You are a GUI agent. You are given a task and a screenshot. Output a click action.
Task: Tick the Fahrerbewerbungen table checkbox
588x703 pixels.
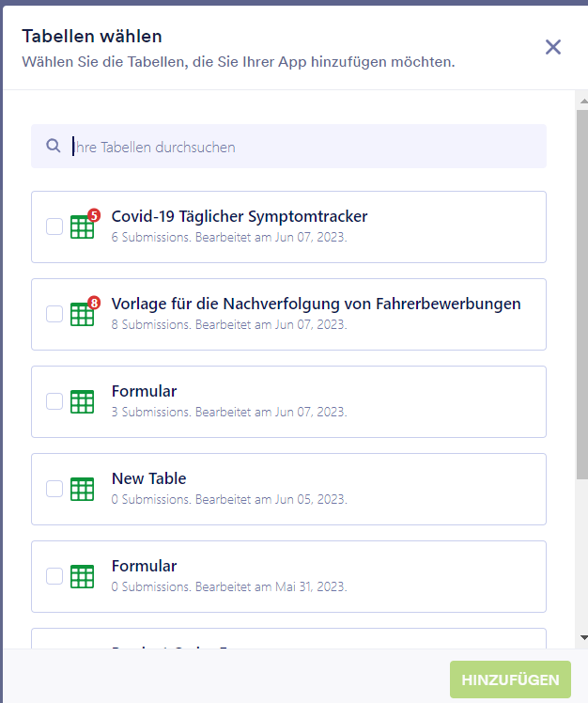(54, 314)
